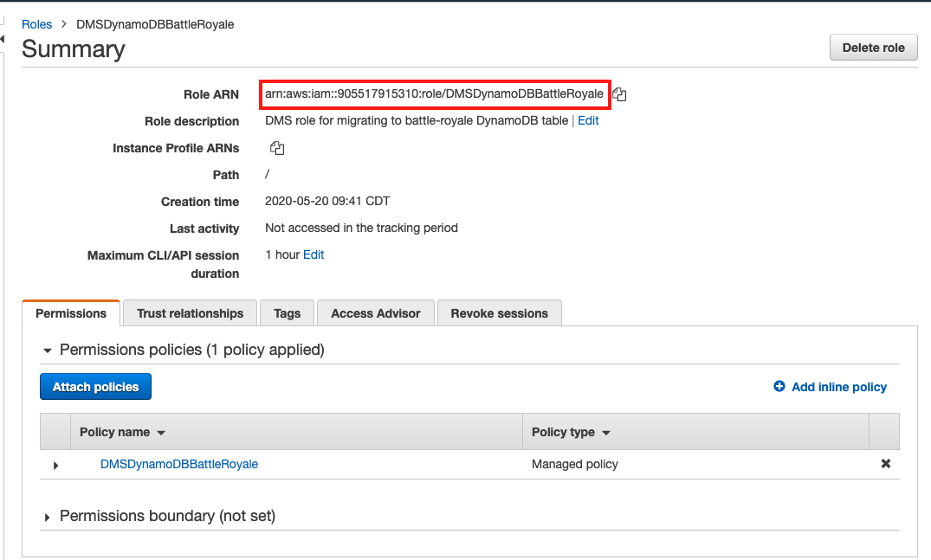Click the plus icon for inline policy
Viewport: 931px width, 560px height.
779,387
